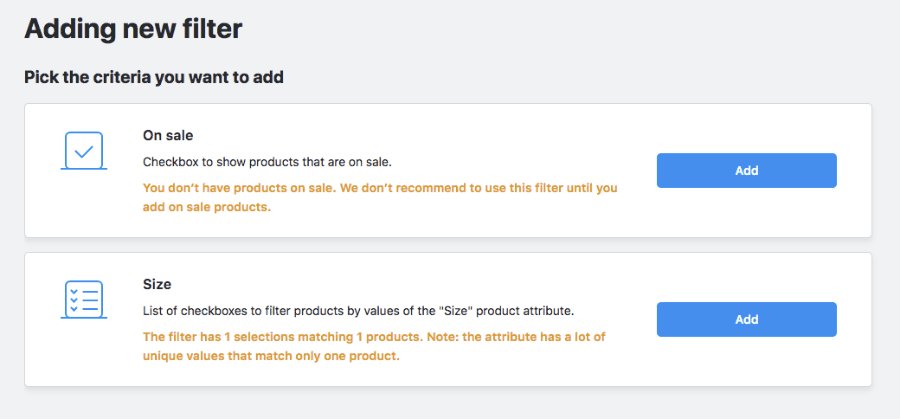Add the On sale filter
900x419 pixels.
[746, 170]
